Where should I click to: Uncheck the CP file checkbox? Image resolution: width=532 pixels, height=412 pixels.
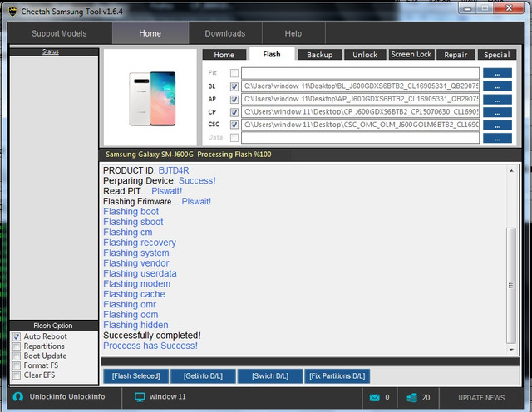tap(234, 112)
